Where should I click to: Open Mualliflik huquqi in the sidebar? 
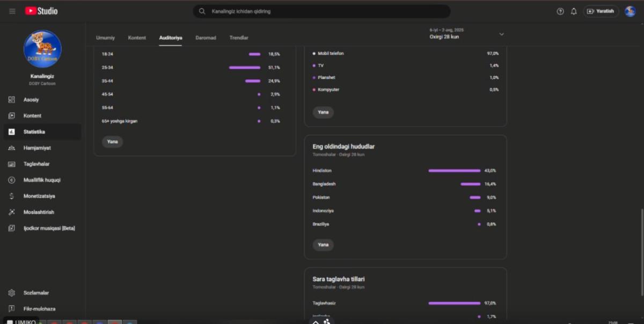(x=42, y=180)
